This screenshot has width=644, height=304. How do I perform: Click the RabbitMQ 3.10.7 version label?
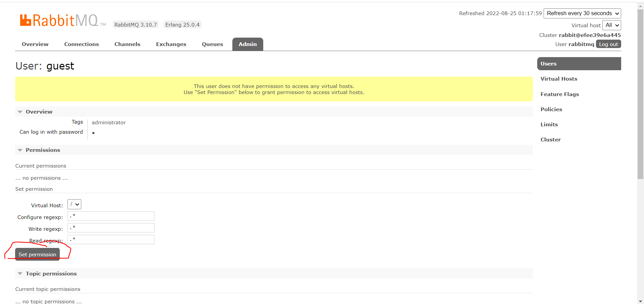pyautogui.click(x=136, y=25)
